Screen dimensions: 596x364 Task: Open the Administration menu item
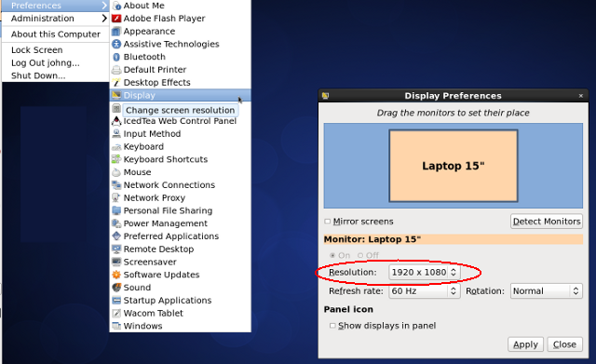point(56,19)
